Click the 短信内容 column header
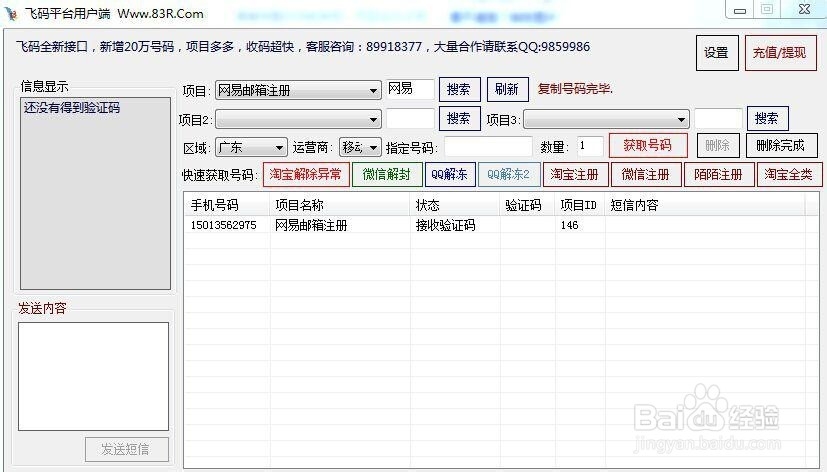The width and height of the screenshot is (827, 472). click(705, 205)
